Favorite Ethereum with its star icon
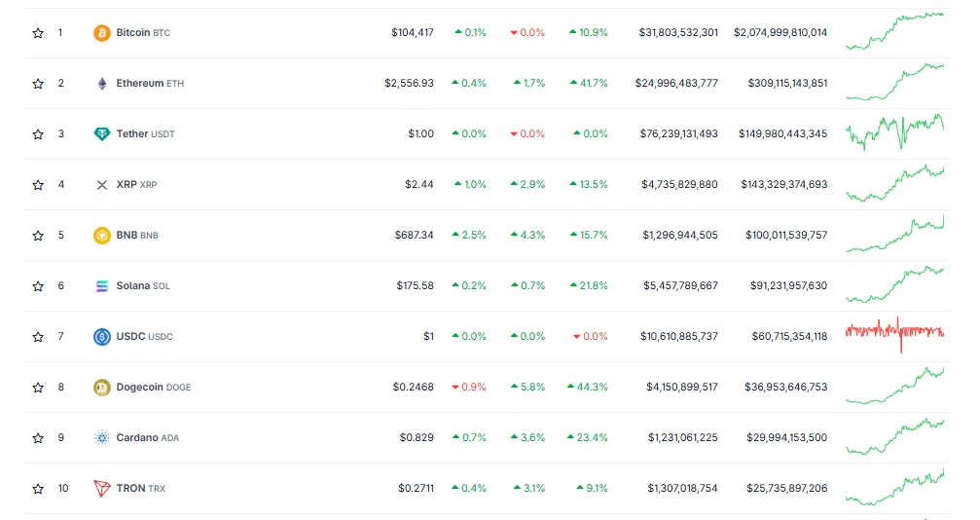Image resolution: width=980 pixels, height=520 pixels. pos(38,84)
